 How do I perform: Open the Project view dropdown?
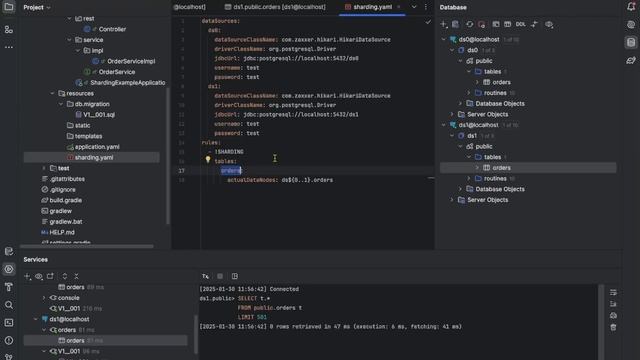point(37,7)
